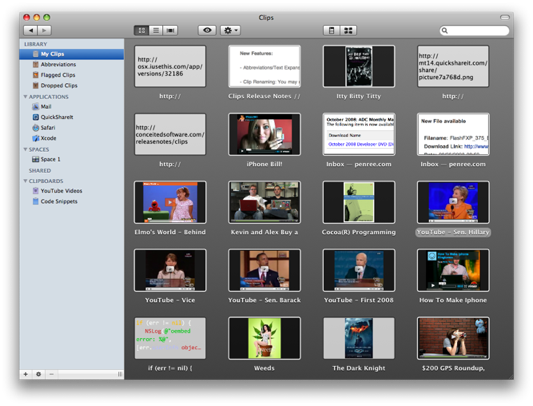
Task: Collapse the Applications section triangle
Action: (25, 97)
